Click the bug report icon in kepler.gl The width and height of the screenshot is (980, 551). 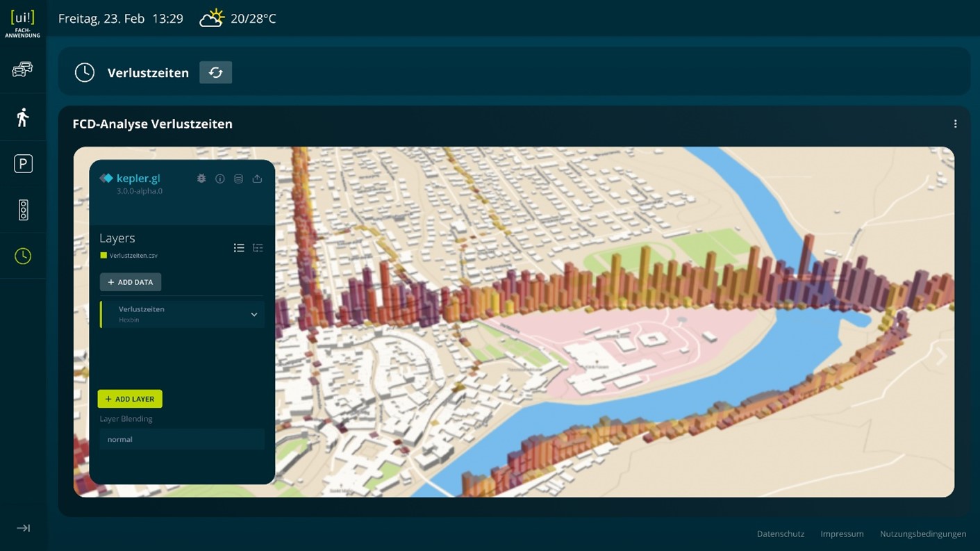click(201, 179)
